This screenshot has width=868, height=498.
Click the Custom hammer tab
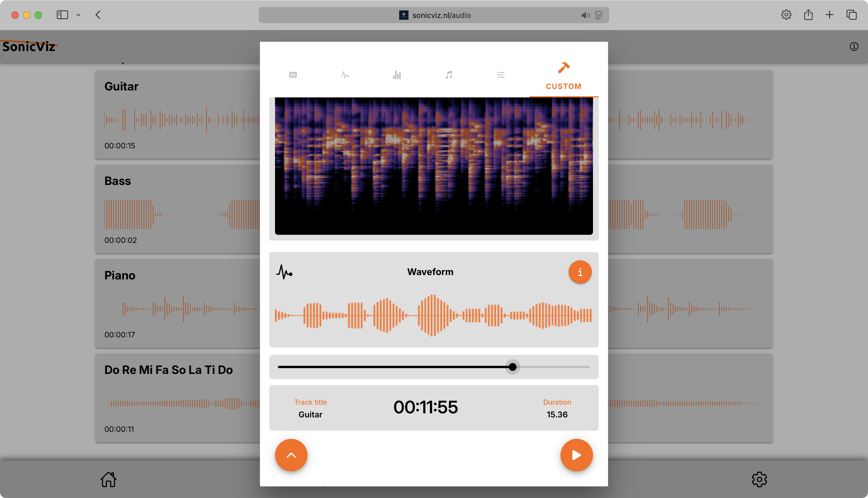[563, 76]
